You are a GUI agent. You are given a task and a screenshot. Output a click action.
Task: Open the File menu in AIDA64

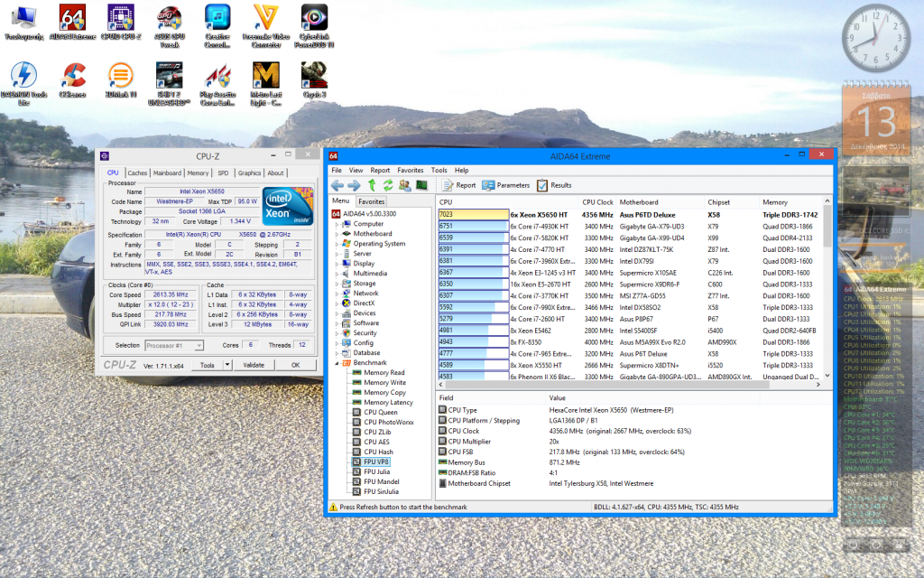coord(337,171)
